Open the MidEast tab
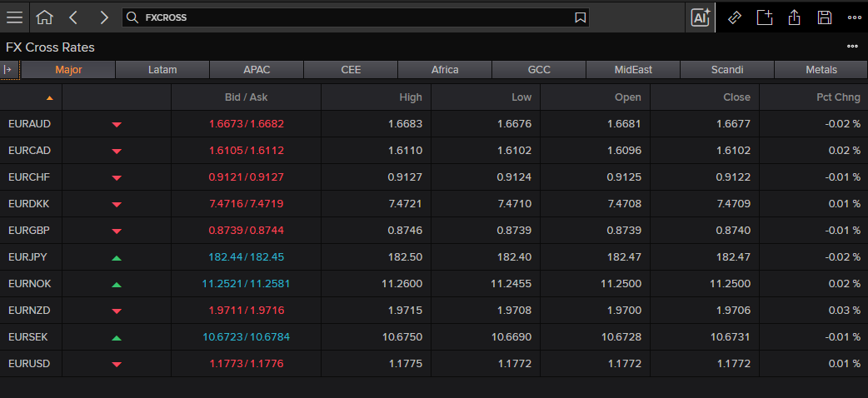The image size is (868, 398). [633, 70]
